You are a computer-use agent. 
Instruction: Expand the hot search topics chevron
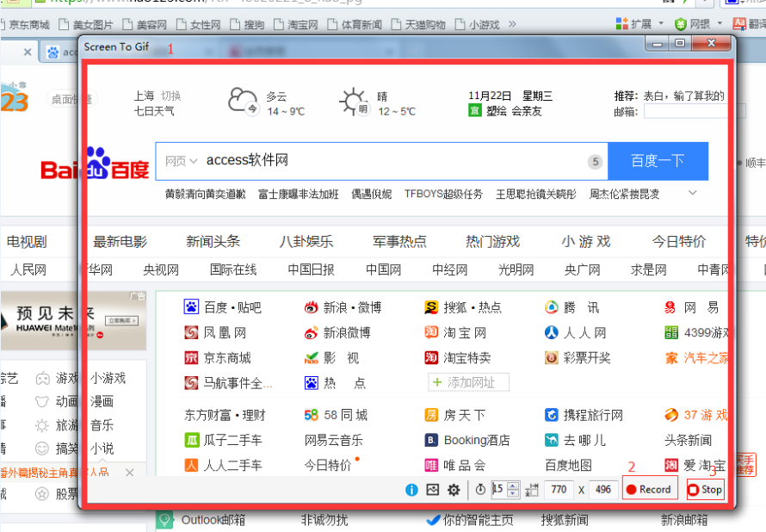click(x=692, y=193)
